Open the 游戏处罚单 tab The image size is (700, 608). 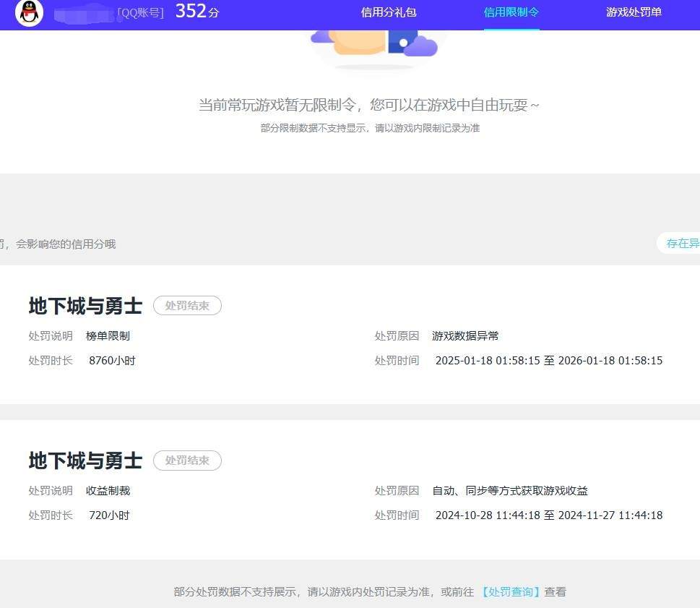click(634, 12)
